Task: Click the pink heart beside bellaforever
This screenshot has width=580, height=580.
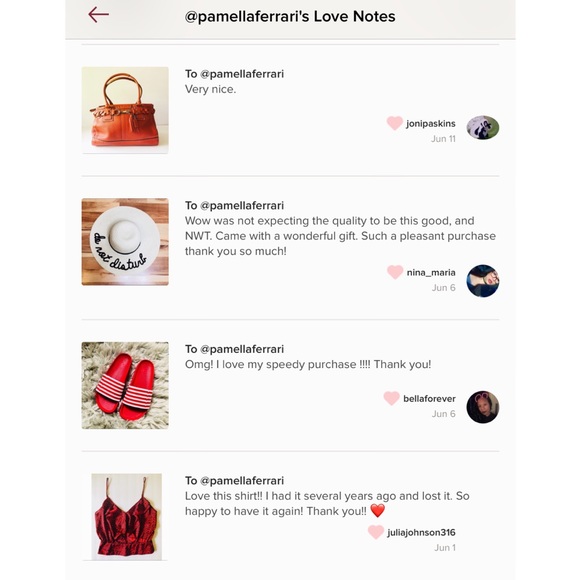Action: pos(391,398)
